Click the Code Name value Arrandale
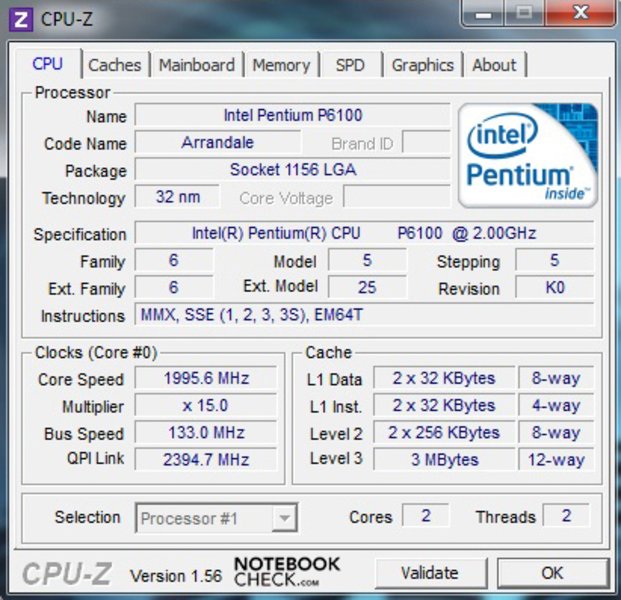621x600 pixels. pyautogui.click(x=217, y=143)
